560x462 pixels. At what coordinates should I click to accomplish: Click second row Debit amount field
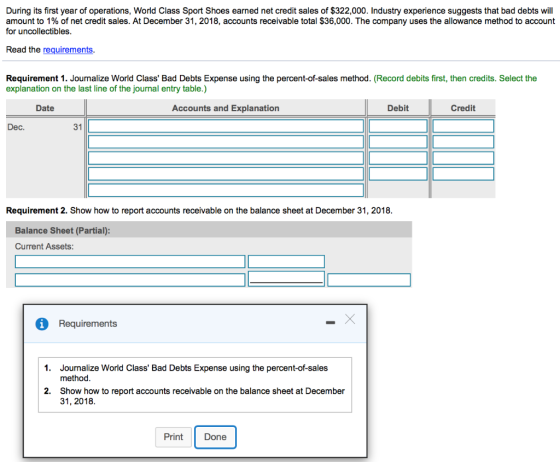[x=398, y=142]
